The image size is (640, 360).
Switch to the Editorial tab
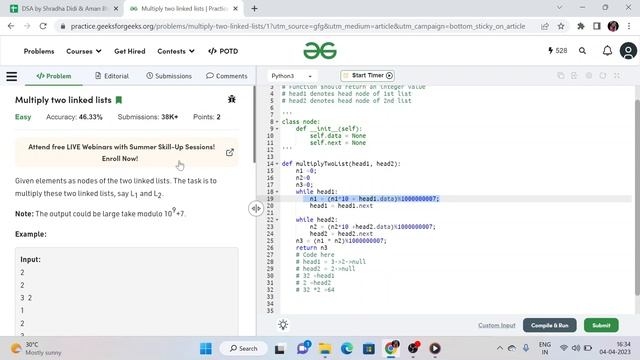(x=112, y=76)
